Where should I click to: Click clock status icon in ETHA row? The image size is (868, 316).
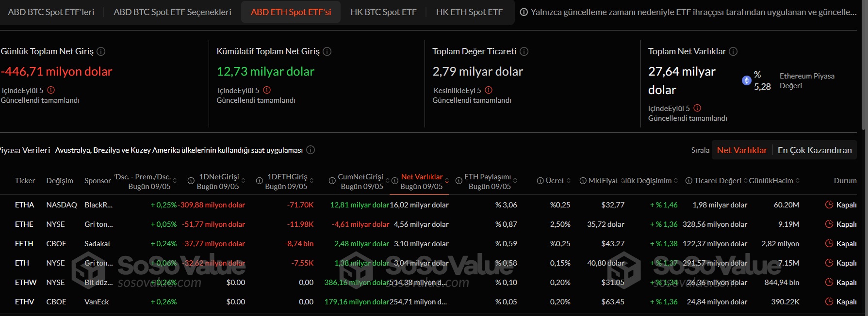click(829, 205)
